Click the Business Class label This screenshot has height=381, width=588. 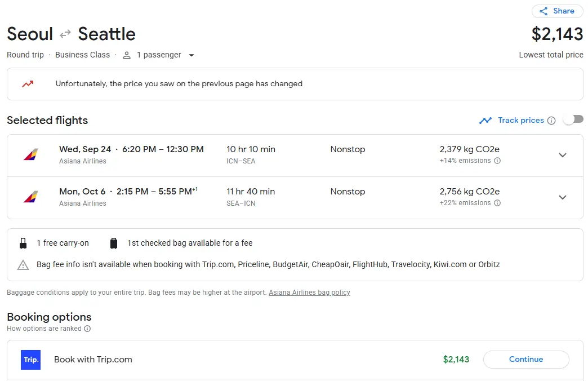82,55
